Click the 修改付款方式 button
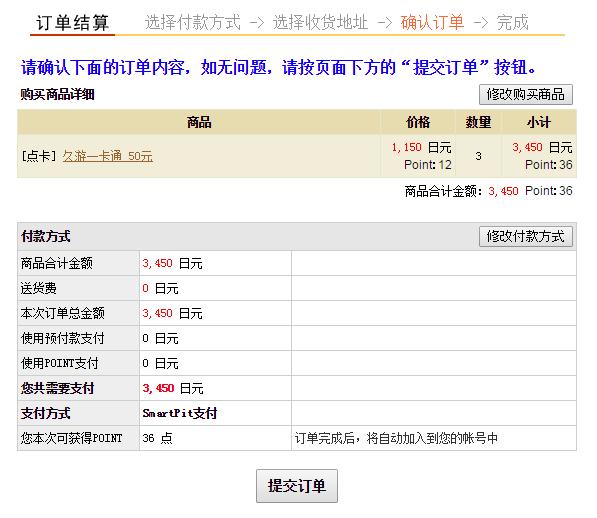597x518 pixels. tap(525, 236)
